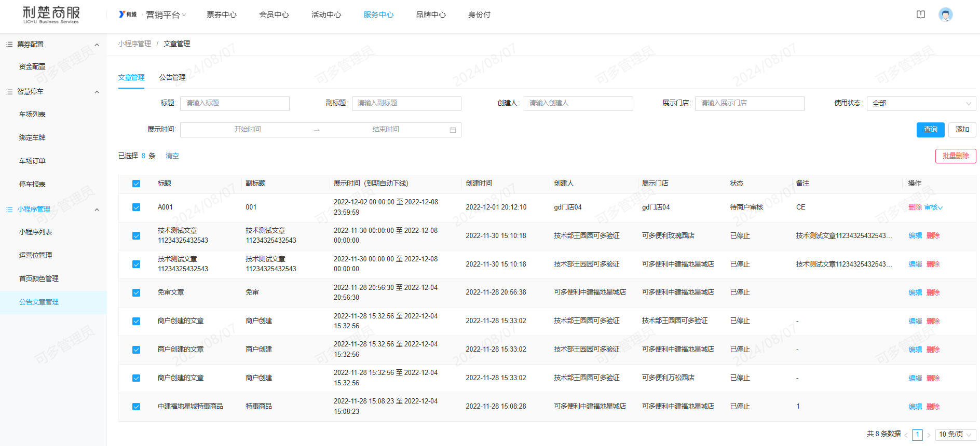Click 清空 to clear selection

coord(172,156)
